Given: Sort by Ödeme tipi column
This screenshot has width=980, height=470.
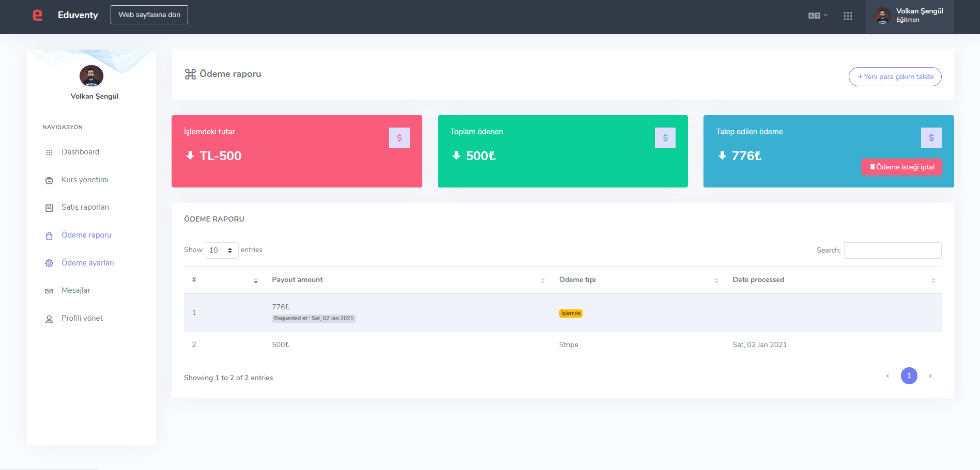Looking at the screenshot, I should click(638, 280).
